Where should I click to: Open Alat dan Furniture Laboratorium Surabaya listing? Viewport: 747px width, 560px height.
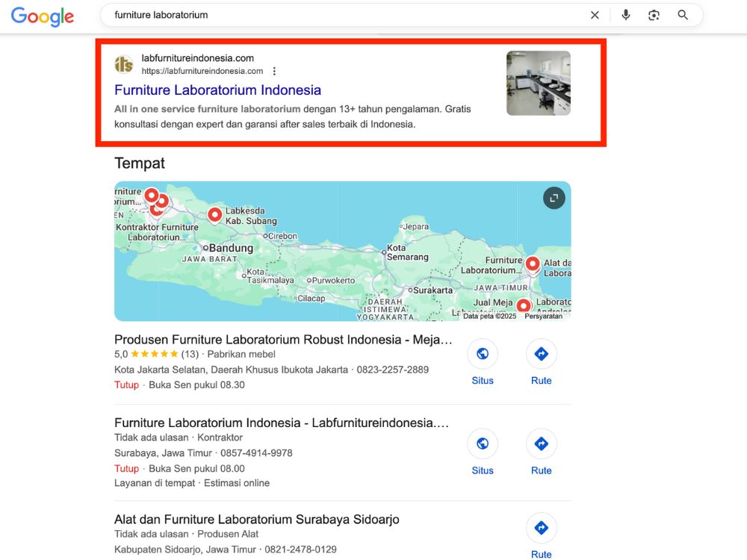[256, 520]
